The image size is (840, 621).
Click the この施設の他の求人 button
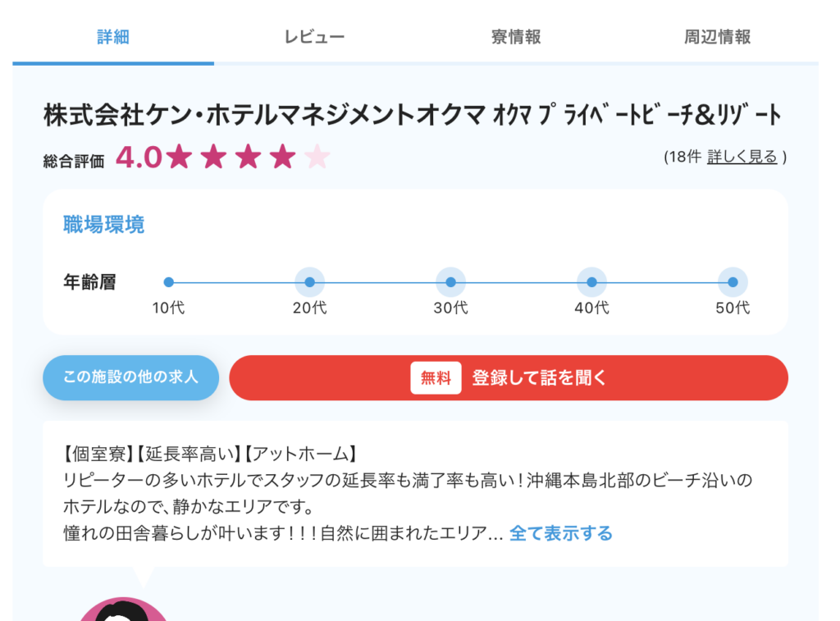pyautogui.click(x=130, y=377)
